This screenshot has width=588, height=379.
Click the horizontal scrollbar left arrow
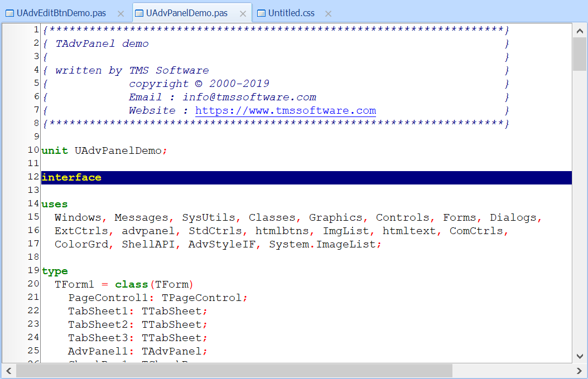click(9, 371)
